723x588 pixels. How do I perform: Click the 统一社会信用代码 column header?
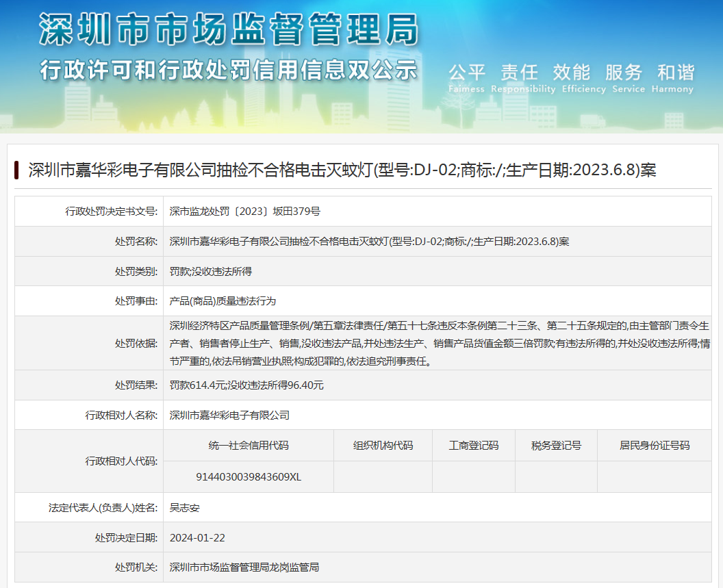click(x=249, y=446)
